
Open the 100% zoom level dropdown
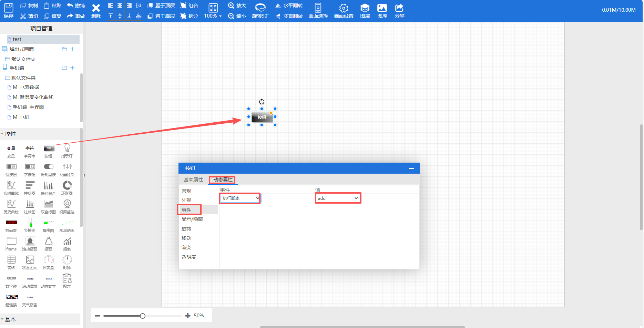[213, 16]
